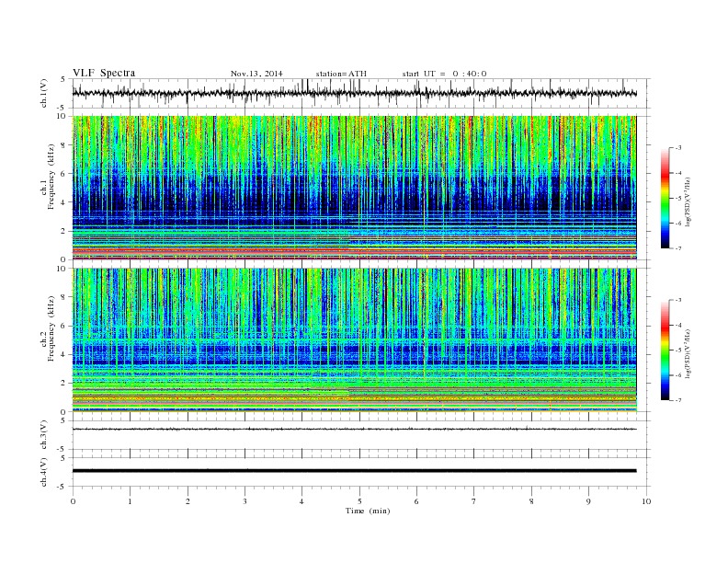
Task: Click the "-6" label on ch.2 color scale
Action: pyautogui.click(x=678, y=375)
